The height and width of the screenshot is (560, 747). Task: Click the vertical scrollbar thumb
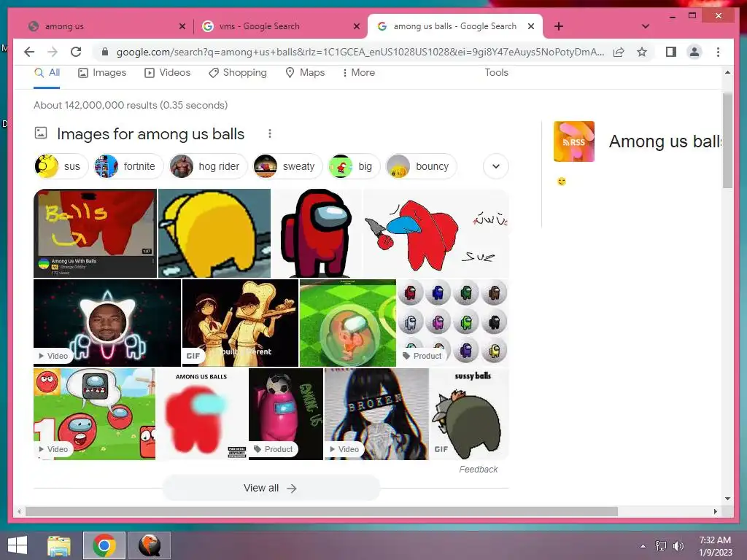(x=727, y=141)
